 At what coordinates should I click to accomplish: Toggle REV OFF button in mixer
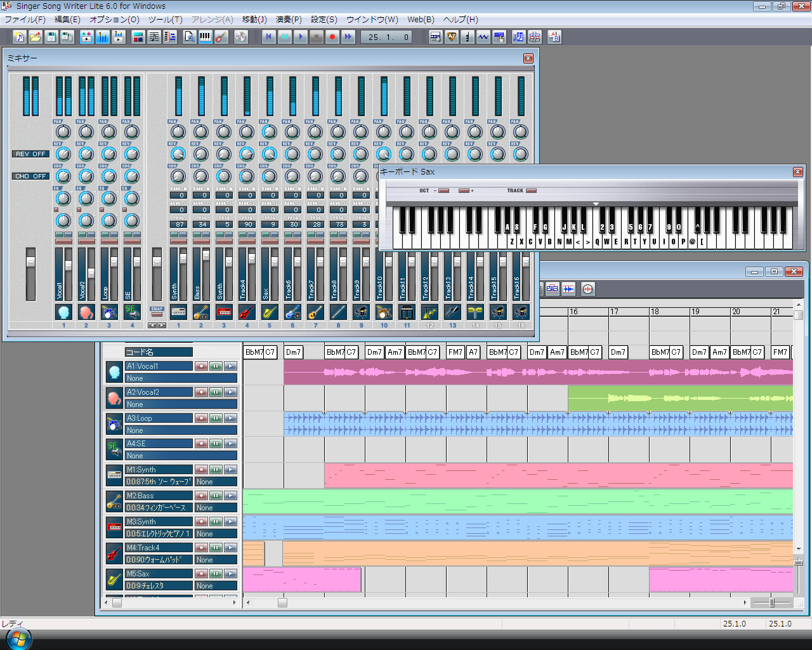(30, 154)
